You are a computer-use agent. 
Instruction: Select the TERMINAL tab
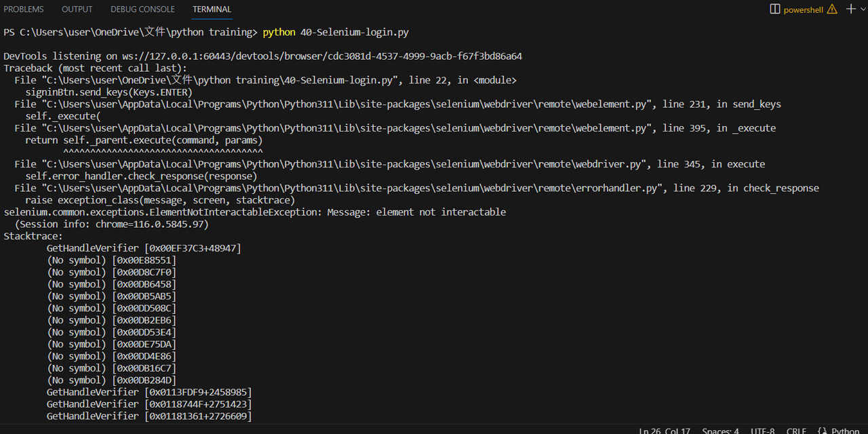coord(212,9)
